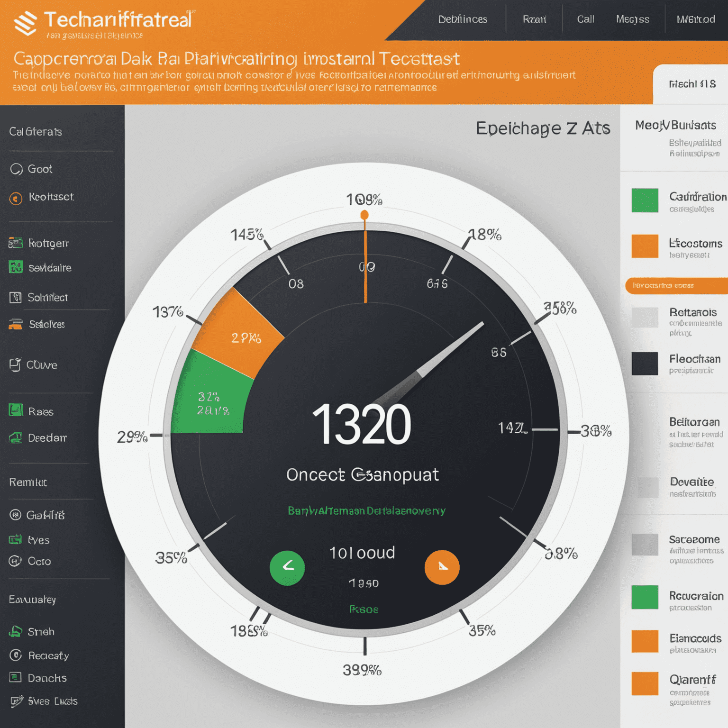Click the orange gauge marker dot at the top
This screenshot has width=728, height=728.
point(364,215)
